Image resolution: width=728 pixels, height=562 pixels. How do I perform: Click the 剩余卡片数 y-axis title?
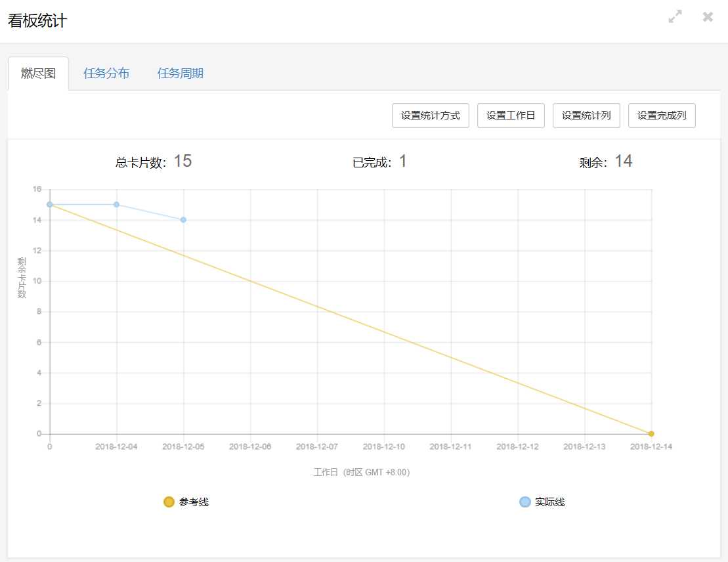click(x=22, y=278)
